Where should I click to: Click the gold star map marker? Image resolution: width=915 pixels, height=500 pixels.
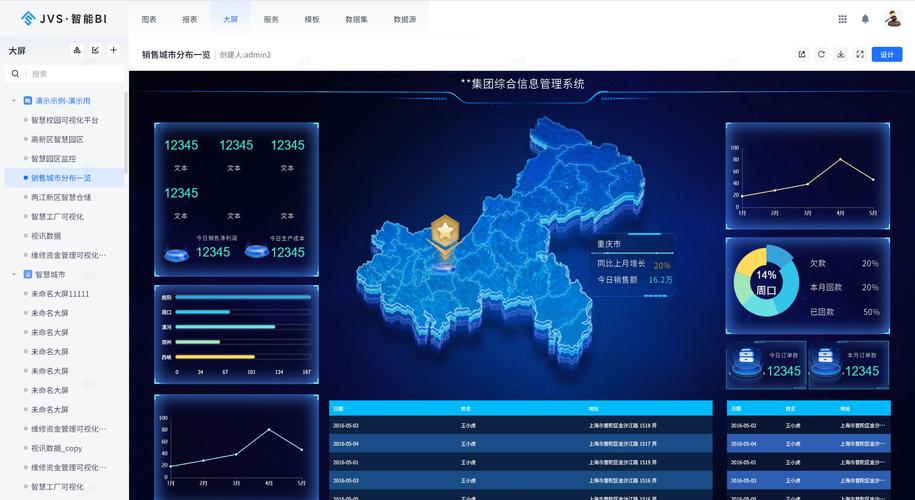click(444, 234)
